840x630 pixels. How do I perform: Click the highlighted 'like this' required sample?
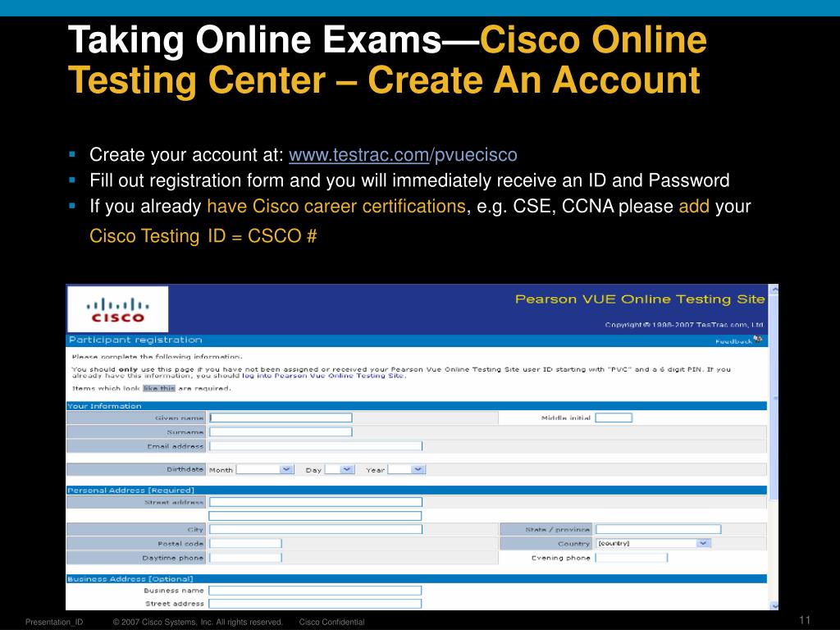click(159, 388)
